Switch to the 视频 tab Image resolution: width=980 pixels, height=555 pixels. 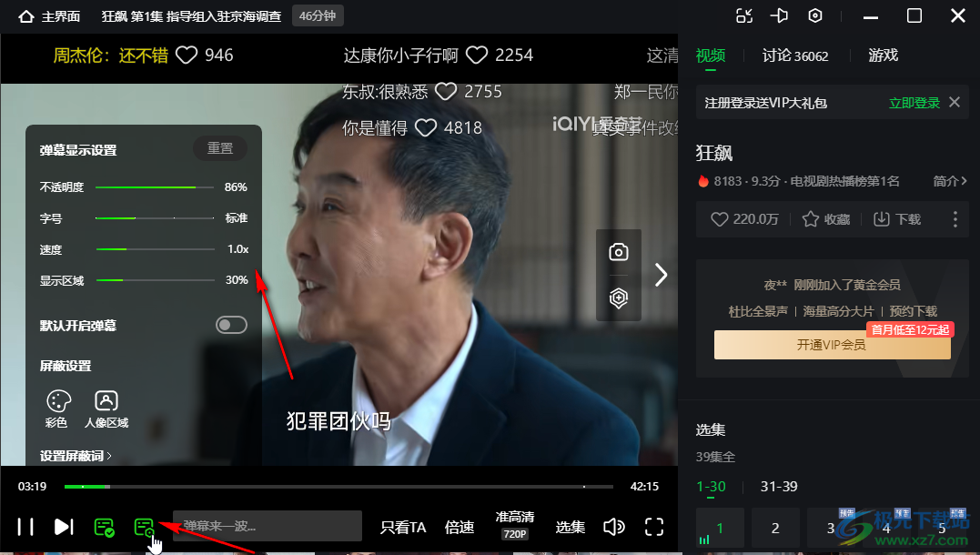tap(711, 55)
